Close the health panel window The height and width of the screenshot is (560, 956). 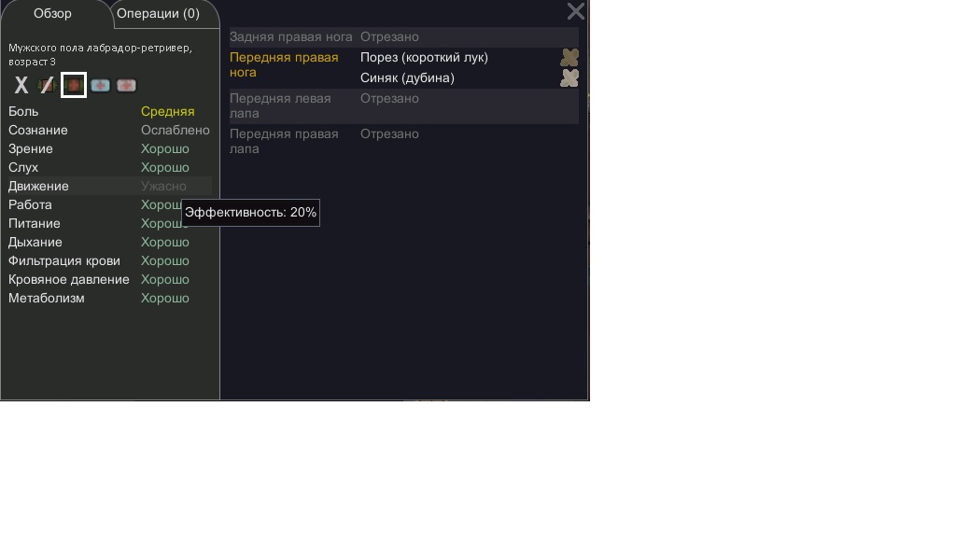tap(575, 11)
